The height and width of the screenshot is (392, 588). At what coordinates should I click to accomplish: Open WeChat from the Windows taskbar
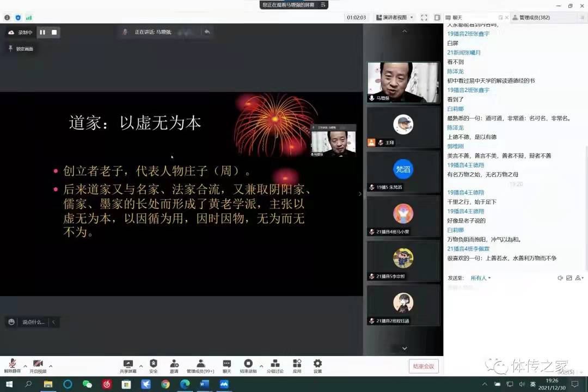click(87, 384)
